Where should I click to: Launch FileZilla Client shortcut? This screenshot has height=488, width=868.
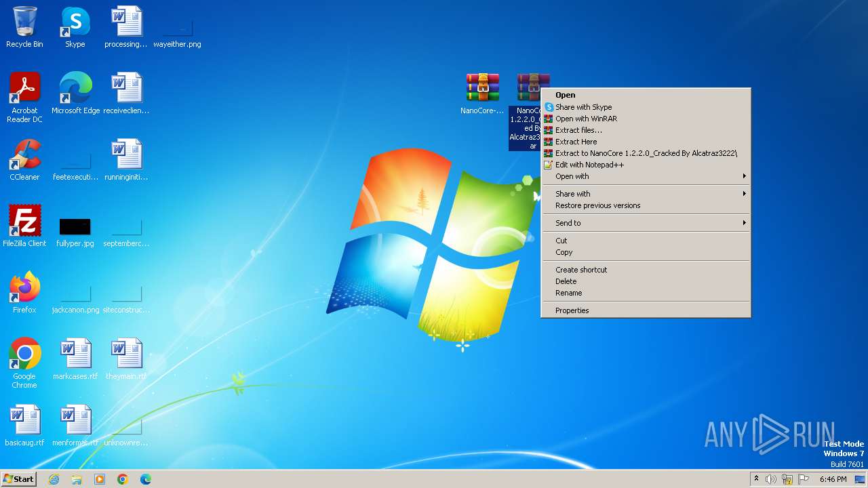pos(24,226)
